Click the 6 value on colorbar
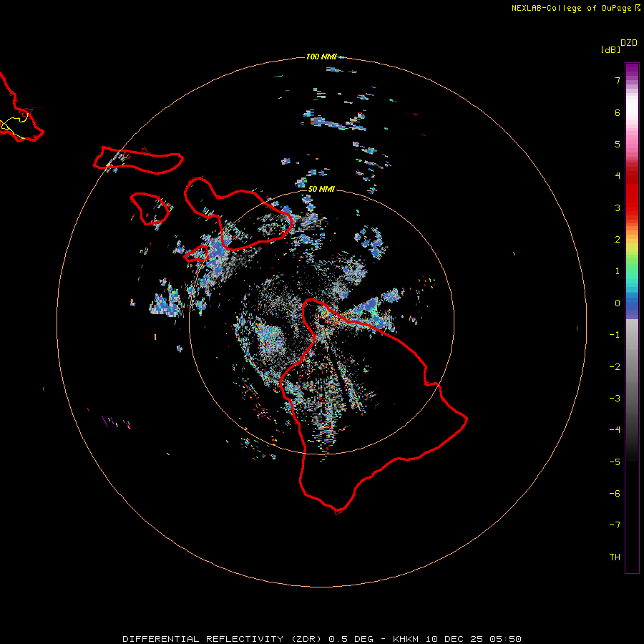Image resolution: width=644 pixels, height=644 pixels. coord(618,112)
